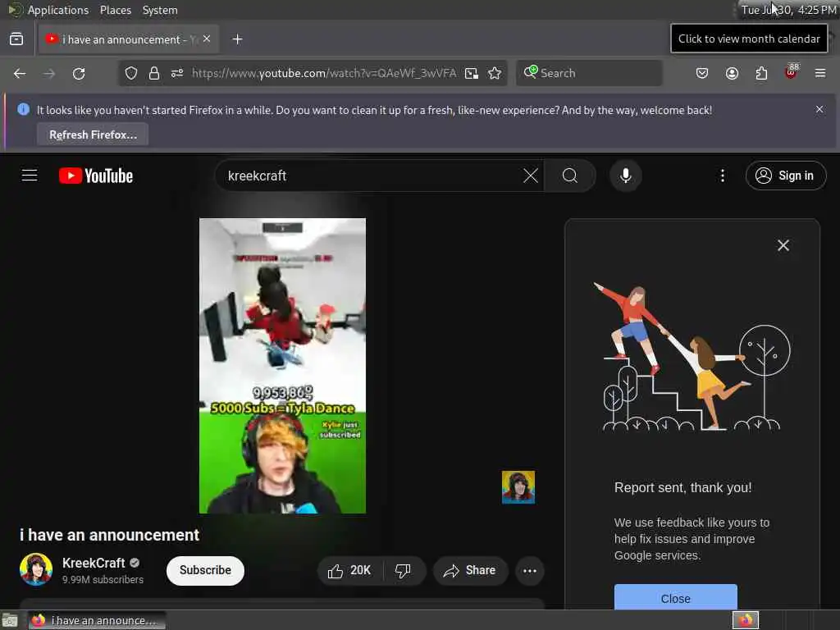
Task: Open tracking protection shield icon
Action: [131, 73]
